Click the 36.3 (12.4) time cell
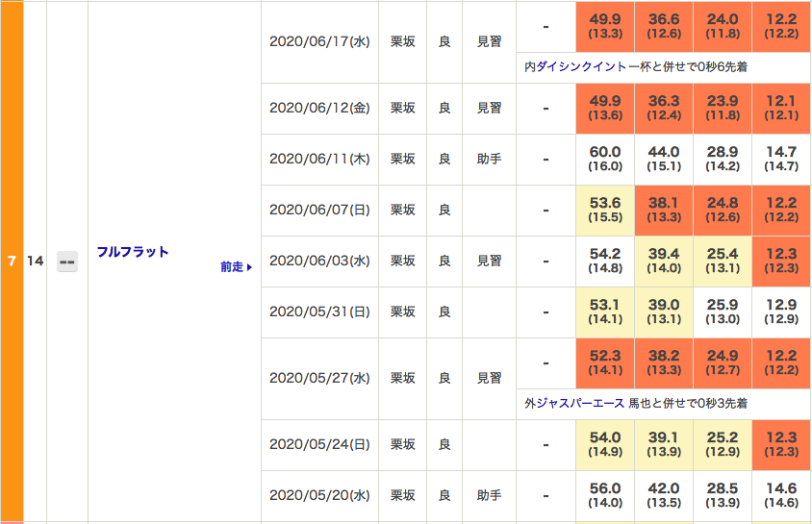The width and height of the screenshot is (812, 524). (664, 108)
